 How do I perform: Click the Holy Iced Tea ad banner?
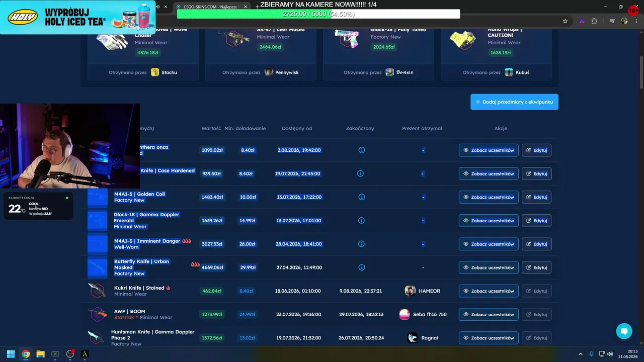pos(78,17)
